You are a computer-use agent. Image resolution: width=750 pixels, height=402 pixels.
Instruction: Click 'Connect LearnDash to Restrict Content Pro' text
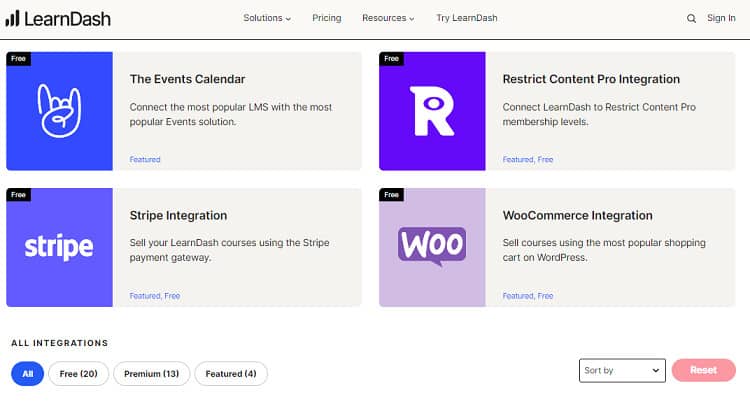tap(599, 114)
